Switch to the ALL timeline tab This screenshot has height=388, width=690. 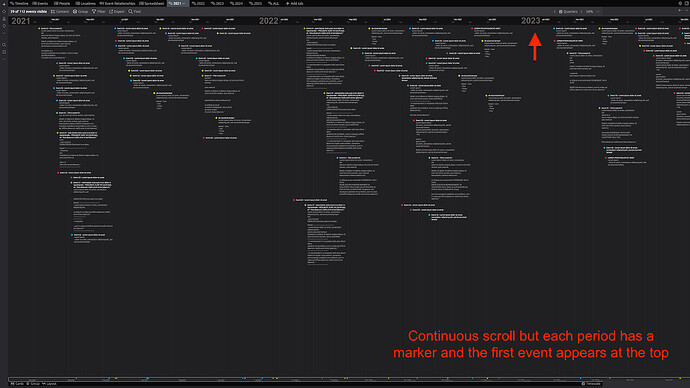(x=273, y=3)
